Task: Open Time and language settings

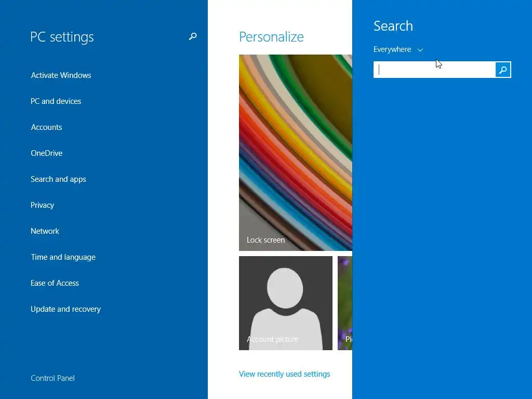Action: [x=63, y=257]
